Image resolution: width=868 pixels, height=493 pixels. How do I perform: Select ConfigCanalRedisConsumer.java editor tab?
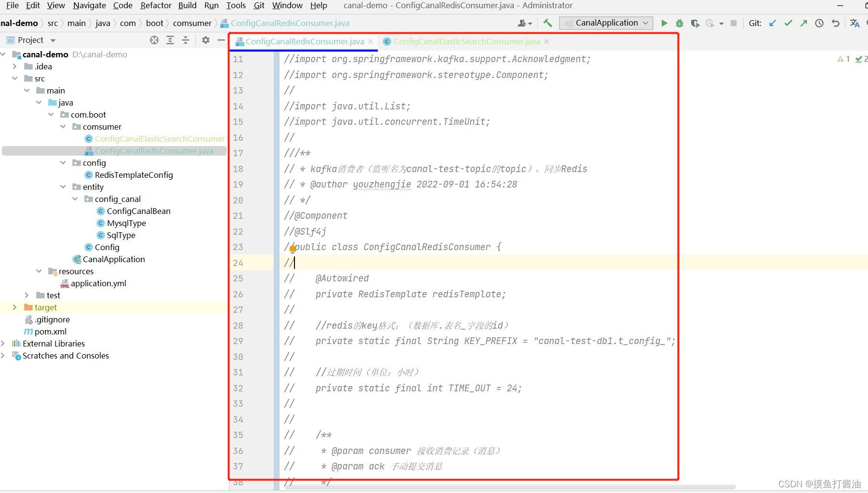305,41
